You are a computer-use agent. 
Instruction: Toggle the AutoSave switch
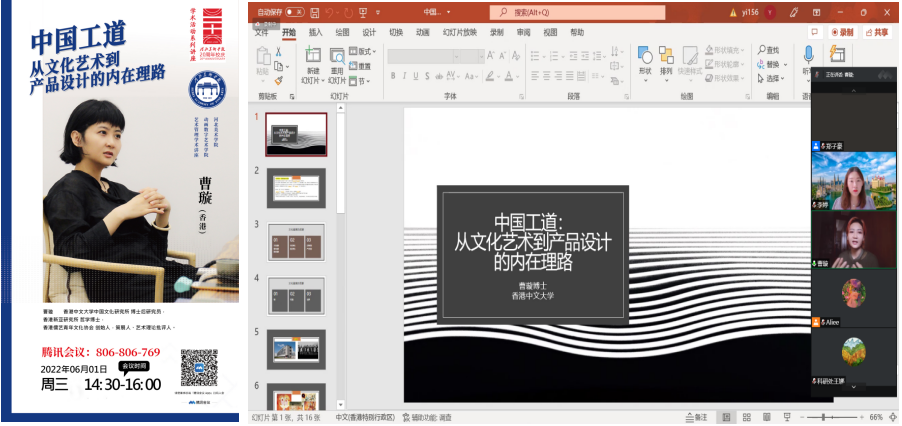tap(294, 12)
